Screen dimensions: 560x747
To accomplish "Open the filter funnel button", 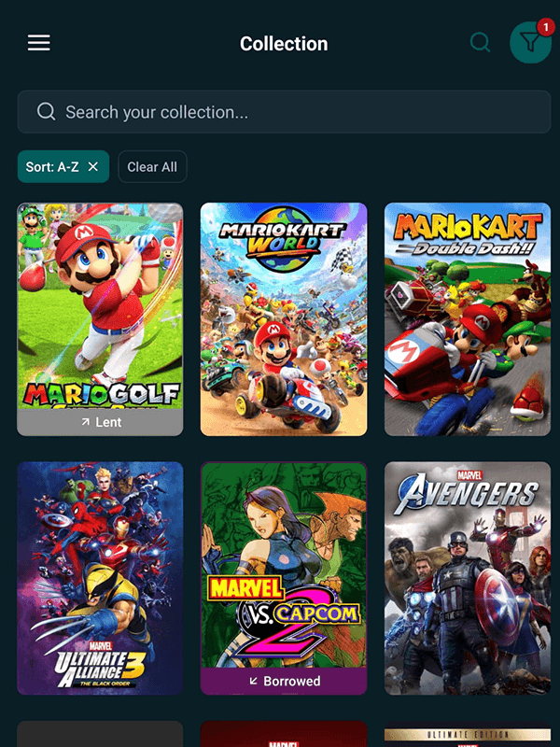I will (x=529, y=43).
